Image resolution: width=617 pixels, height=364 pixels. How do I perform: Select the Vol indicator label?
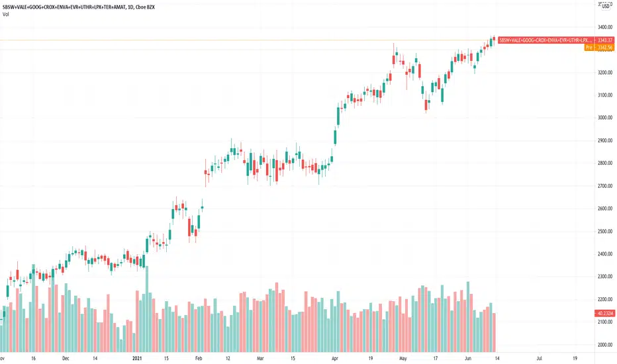[x=5, y=15]
